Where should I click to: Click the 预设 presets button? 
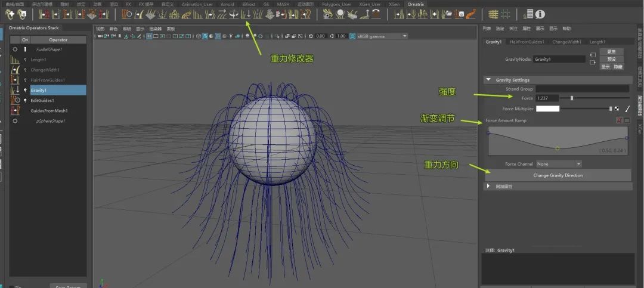point(611,59)
